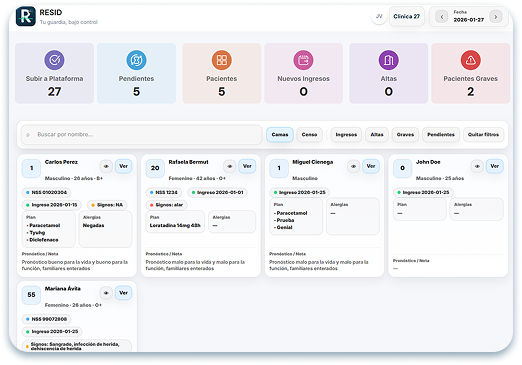Open the Pacientes 5 summary card
The image size is (522, 365).
point(222,73)
